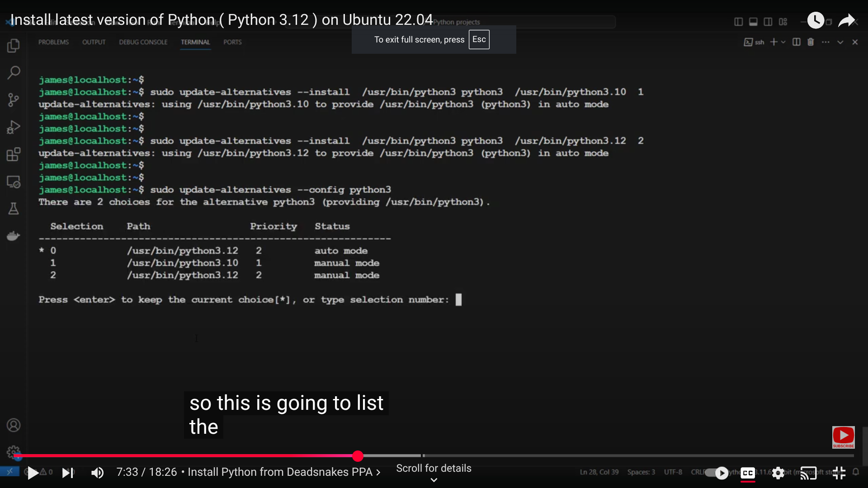Viewport: 868px width, 488px height.
Task: Switch to the OUTPUT tab
Action: [x=94, y=42]
